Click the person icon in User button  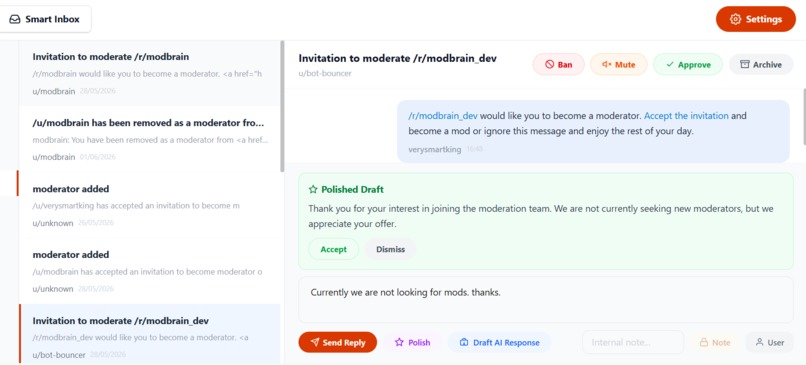(759, 342)
